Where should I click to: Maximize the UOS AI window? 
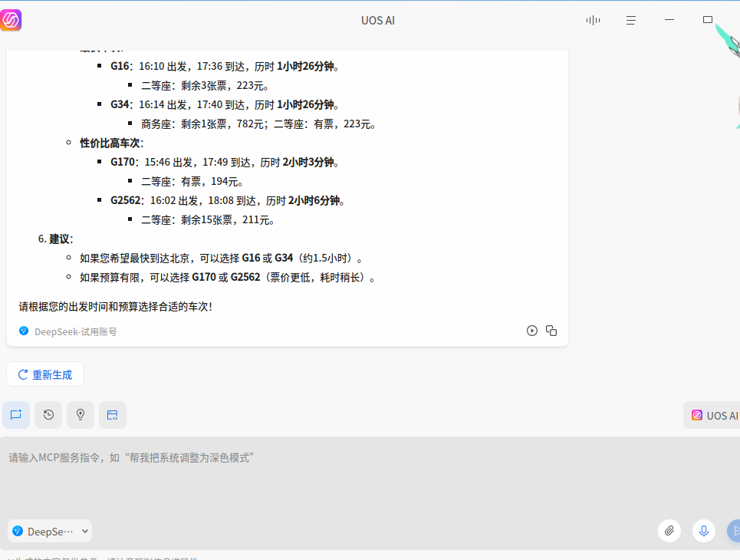(708, 20)
